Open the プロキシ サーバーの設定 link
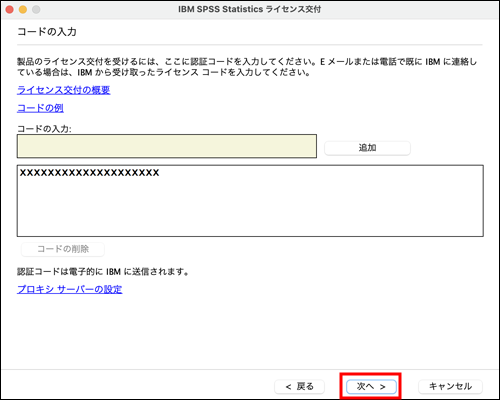Screen dimensions: 500x400 [69, 289]
